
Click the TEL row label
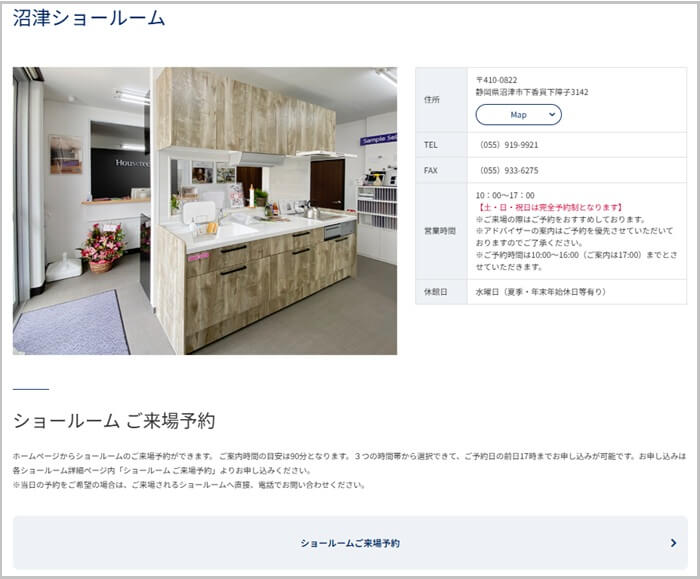(x=431, y=145)
